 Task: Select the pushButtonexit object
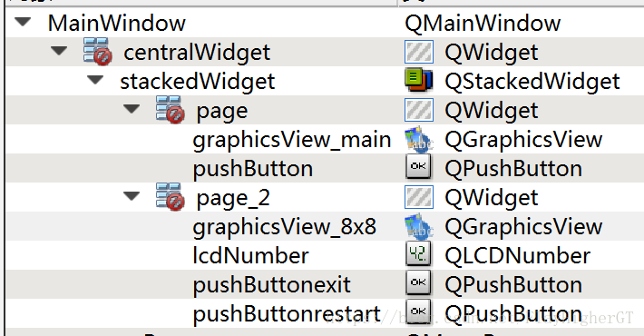pyautogui.click(x=271, y=285)
